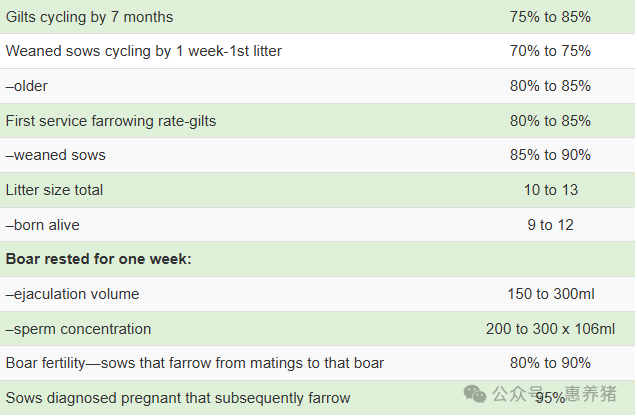Select the '–ejaculation volume' label
Image resolution: width=637 pixels, height=419 pixels.
point(72,294)
